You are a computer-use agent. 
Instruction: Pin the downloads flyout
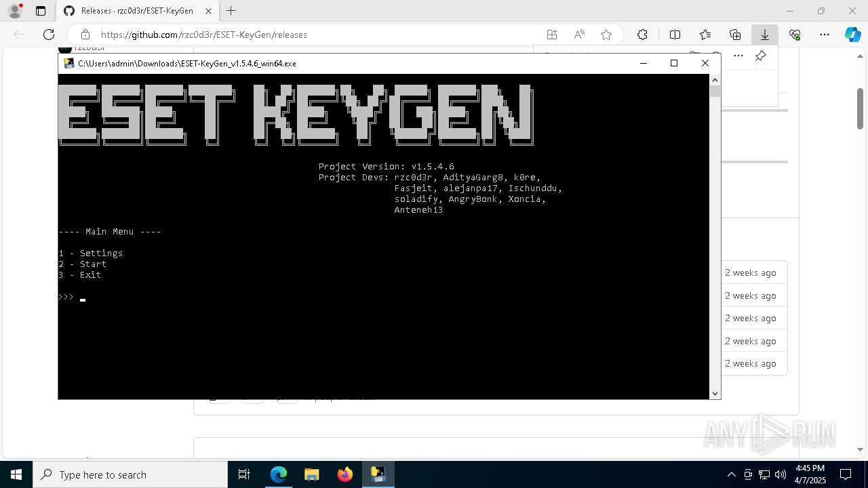760,56
